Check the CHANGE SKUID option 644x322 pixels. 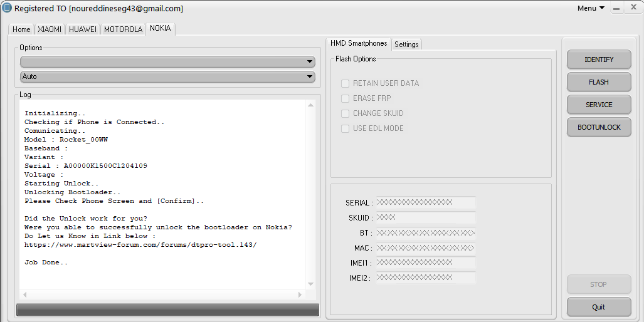point(345,113)
